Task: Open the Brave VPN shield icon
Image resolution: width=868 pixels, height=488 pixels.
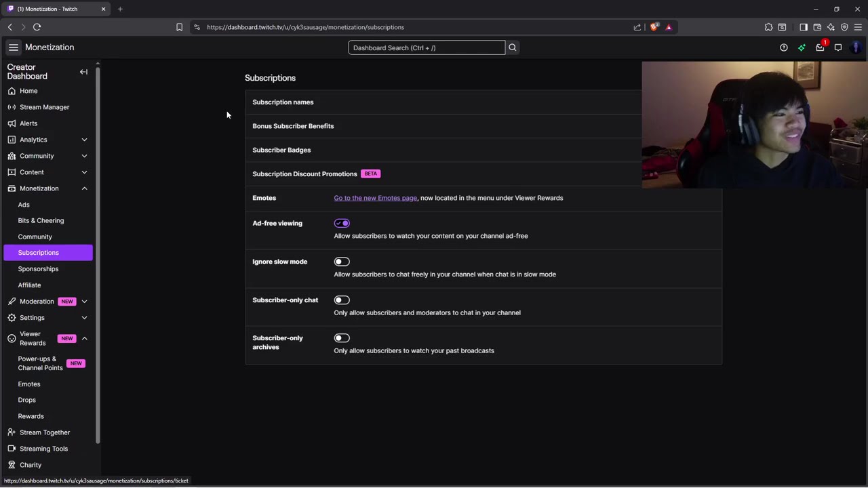Action: click(x=844, y=27)
